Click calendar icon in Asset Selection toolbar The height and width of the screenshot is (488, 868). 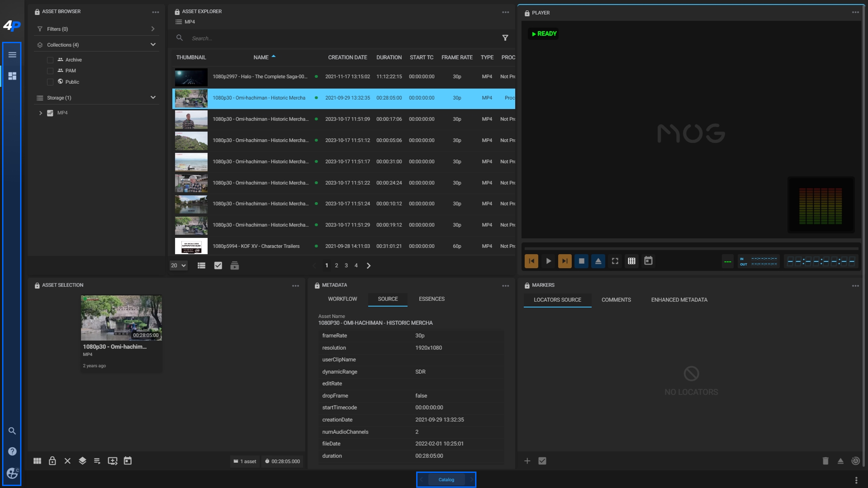128,461
